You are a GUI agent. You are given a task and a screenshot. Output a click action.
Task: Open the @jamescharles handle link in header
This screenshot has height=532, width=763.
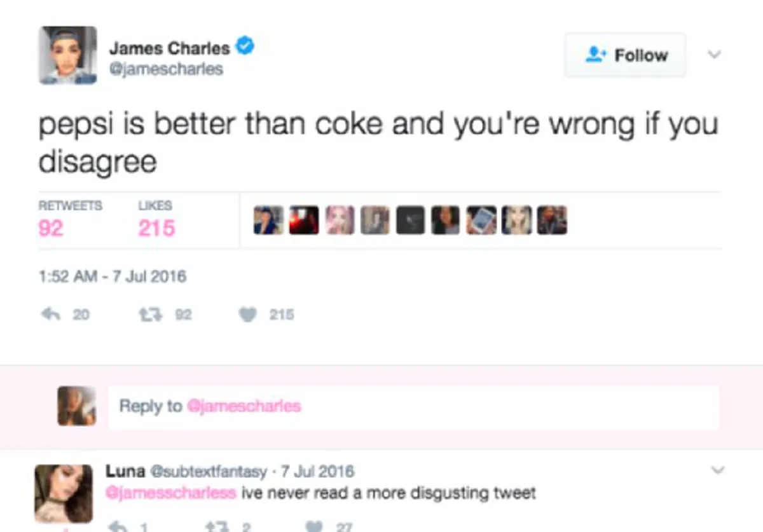coord(167,69)
